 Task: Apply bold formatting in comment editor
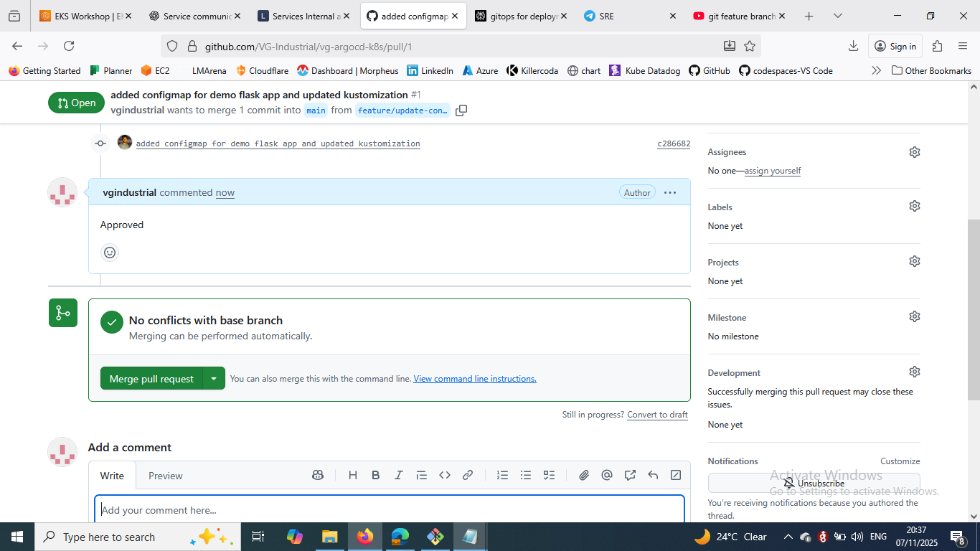[375, 475]
